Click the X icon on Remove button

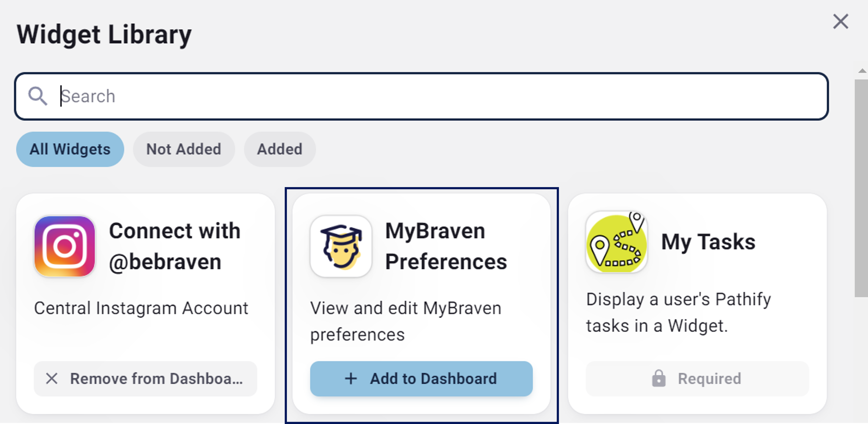[51, 379]
